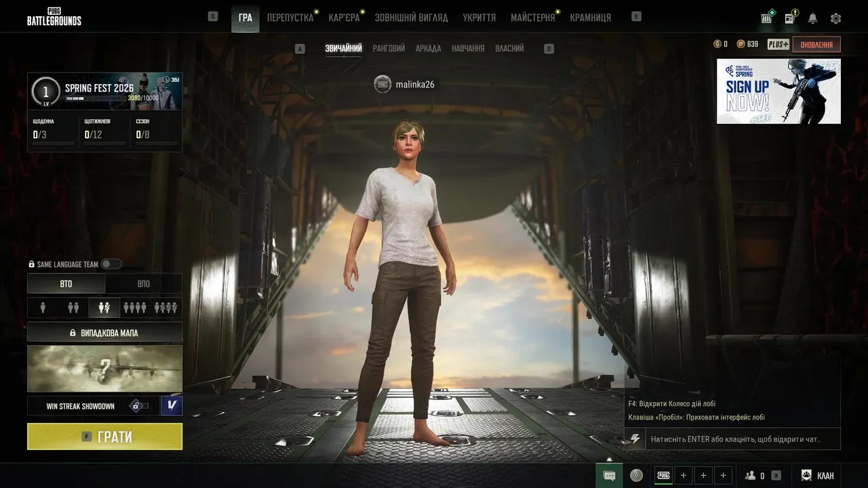Click the red ОНОВЛЕННЯ button
Screen dimensions: 868x488
click(816, 44)
